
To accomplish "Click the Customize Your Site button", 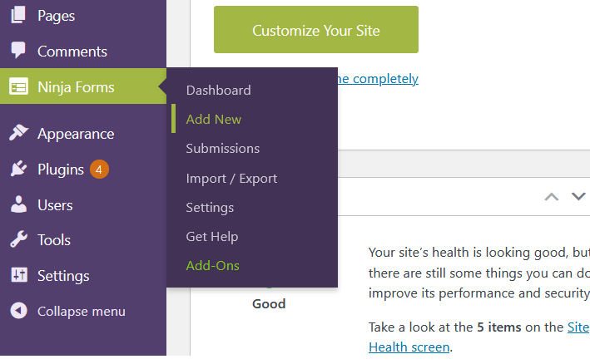I will [x=316, y=30].
